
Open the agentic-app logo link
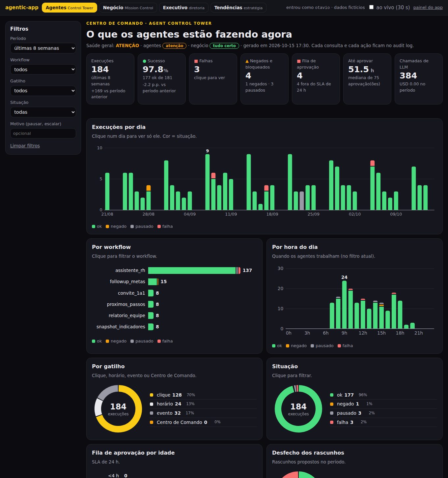(22, 8)
